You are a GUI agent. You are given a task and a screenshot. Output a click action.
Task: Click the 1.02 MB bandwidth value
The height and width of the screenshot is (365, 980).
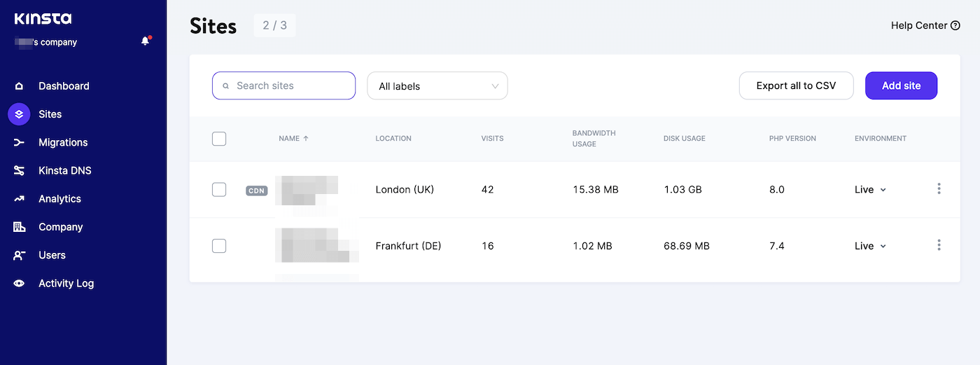tap(592, 246)
